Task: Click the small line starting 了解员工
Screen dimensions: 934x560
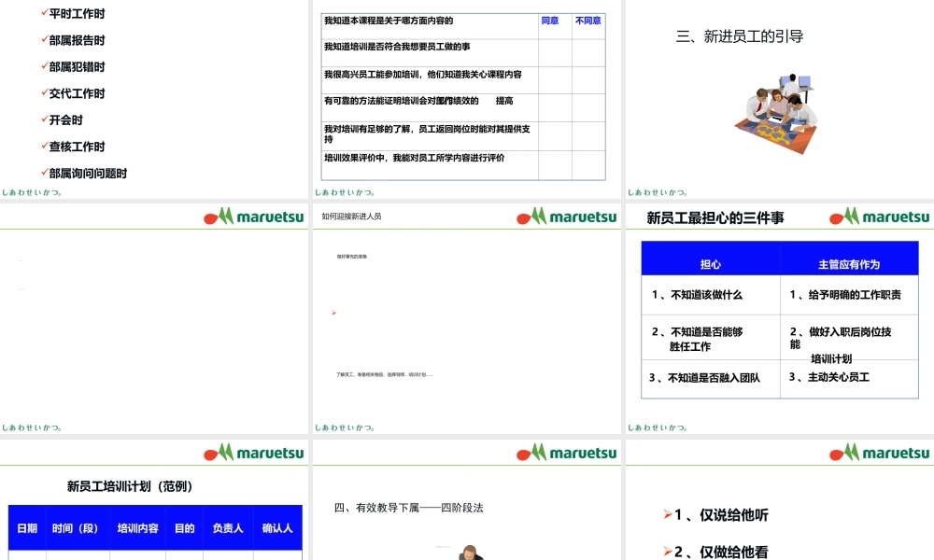Action: click(x=384, y=374)
